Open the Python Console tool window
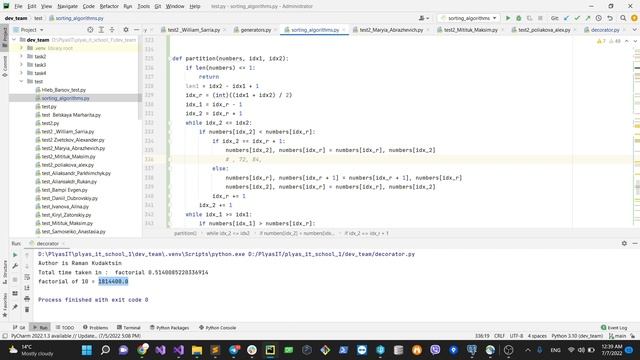 [218, 327]
